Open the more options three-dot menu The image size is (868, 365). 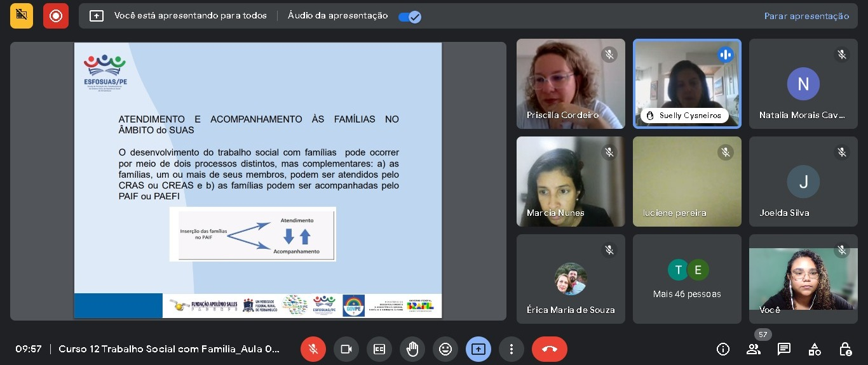pyautogui.click(x=512, y=349)
